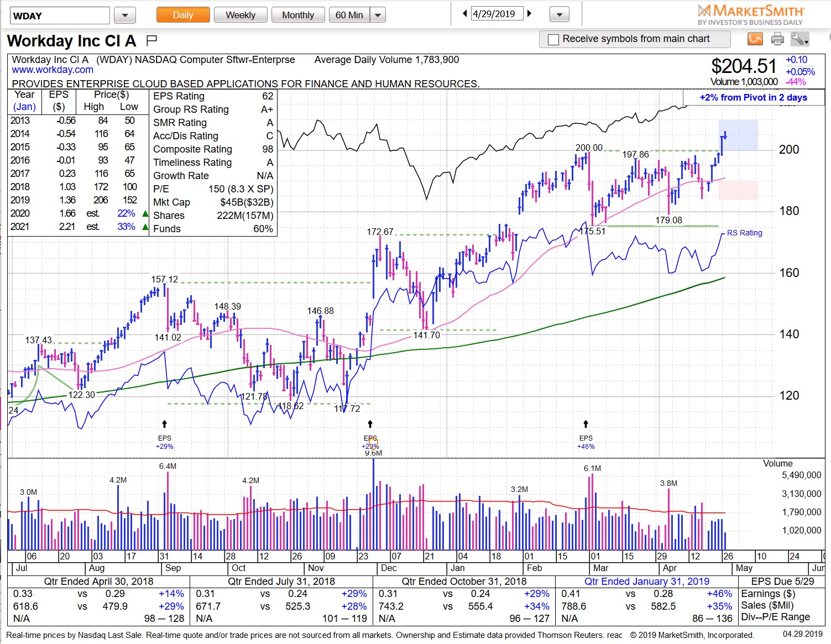Image resolution: width=831 pixels, height=644 pixels.
Task: Switch to the Monthly chart tab
Action: [x=298, y=14]
